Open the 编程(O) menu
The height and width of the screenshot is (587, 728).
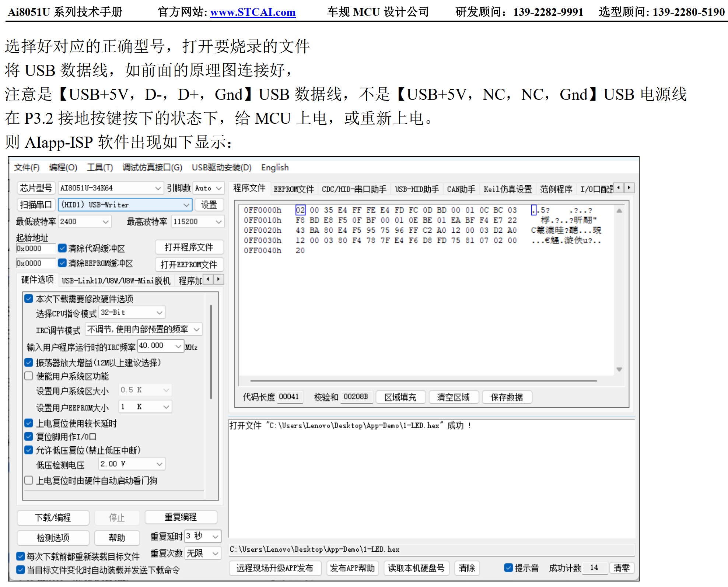click(x=63, y=168)
